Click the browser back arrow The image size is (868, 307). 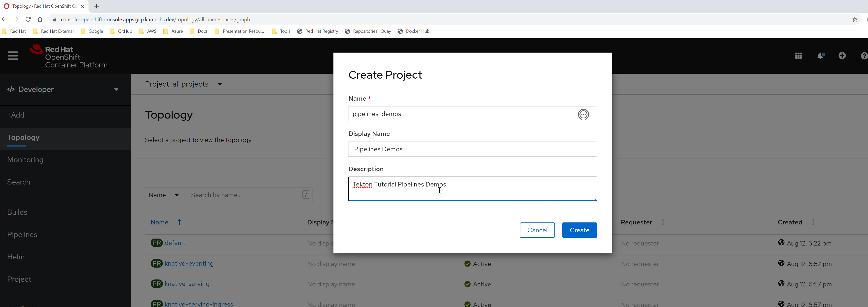click(x=4, y=19)
